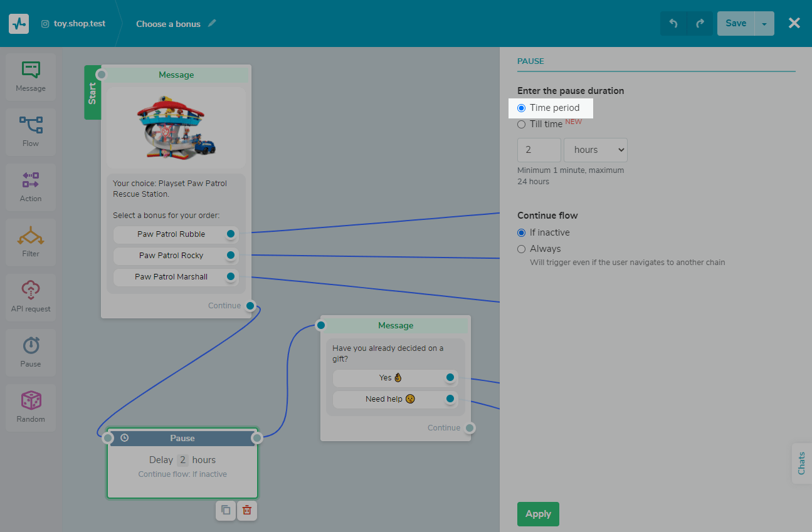
Task: Select the Message block tool
Action: coord(31,77)
